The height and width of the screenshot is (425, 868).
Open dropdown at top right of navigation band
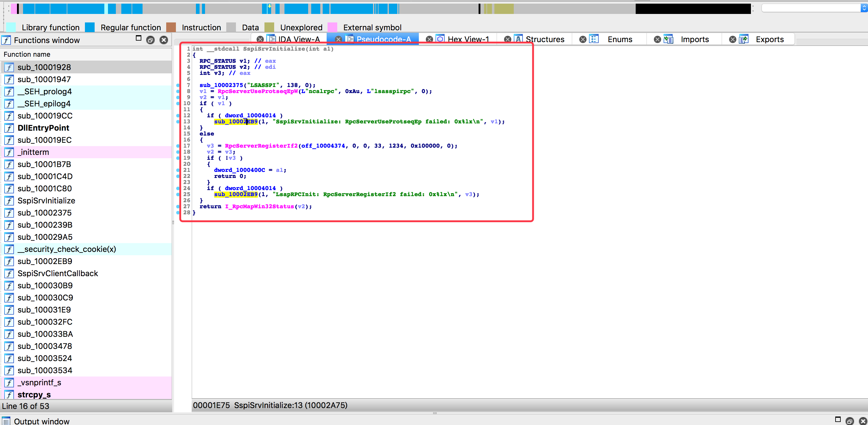(x=864, y=8)
